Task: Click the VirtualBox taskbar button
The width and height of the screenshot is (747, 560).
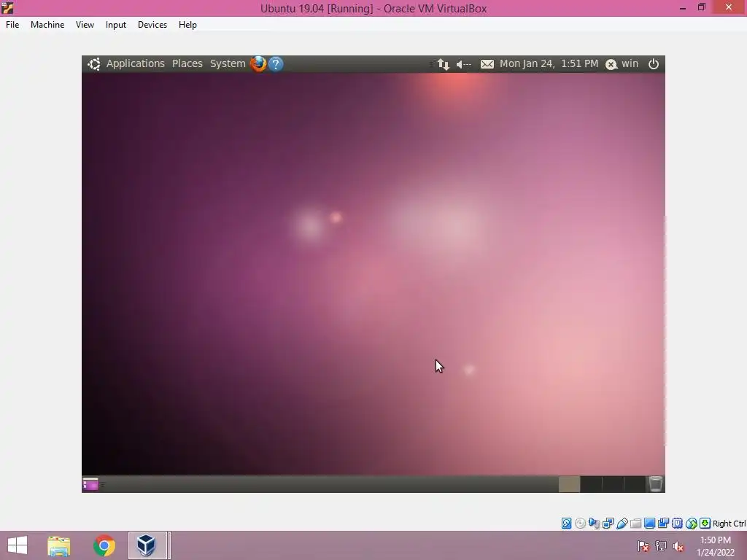Action: pyautogui.click(x=147, y=545)
